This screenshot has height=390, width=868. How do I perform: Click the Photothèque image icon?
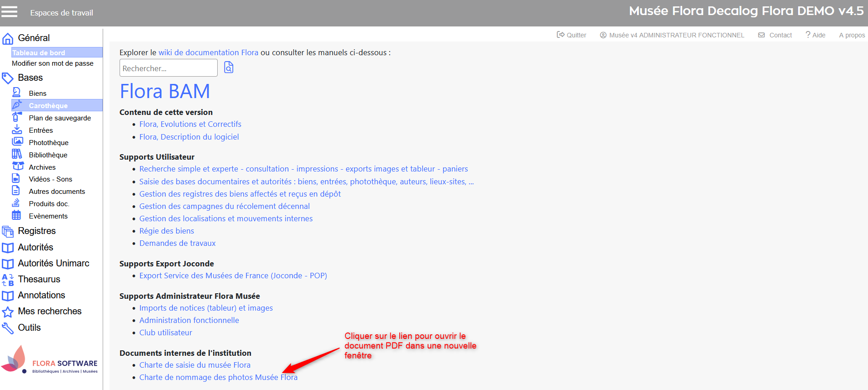click(17, 142)
